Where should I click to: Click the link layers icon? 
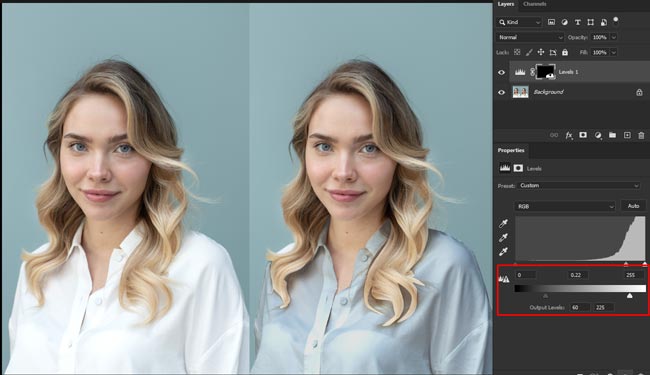(554, 135)
